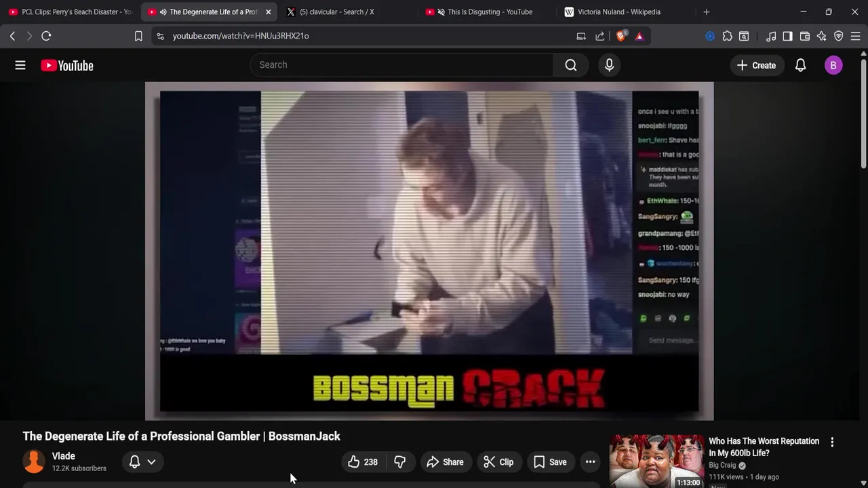Open site settings icon next to URL
The image size is (868, 488).
pos(160,36)
